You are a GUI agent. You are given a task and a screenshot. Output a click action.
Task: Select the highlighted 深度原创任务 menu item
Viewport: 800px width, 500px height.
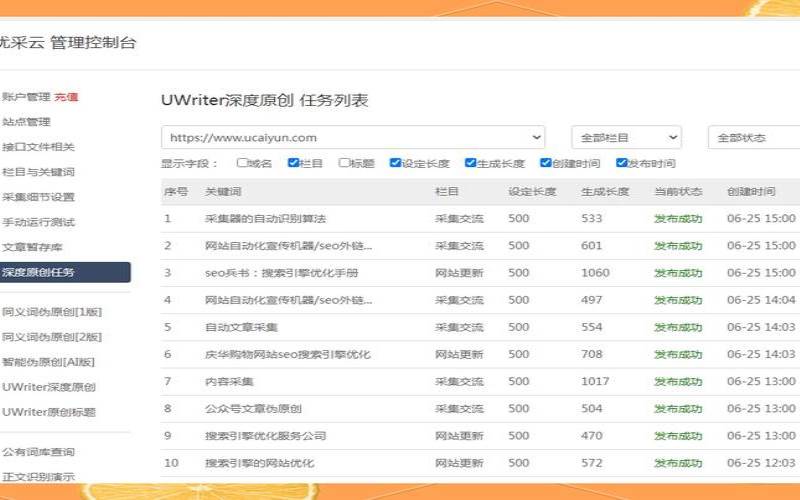pos(65,272)
